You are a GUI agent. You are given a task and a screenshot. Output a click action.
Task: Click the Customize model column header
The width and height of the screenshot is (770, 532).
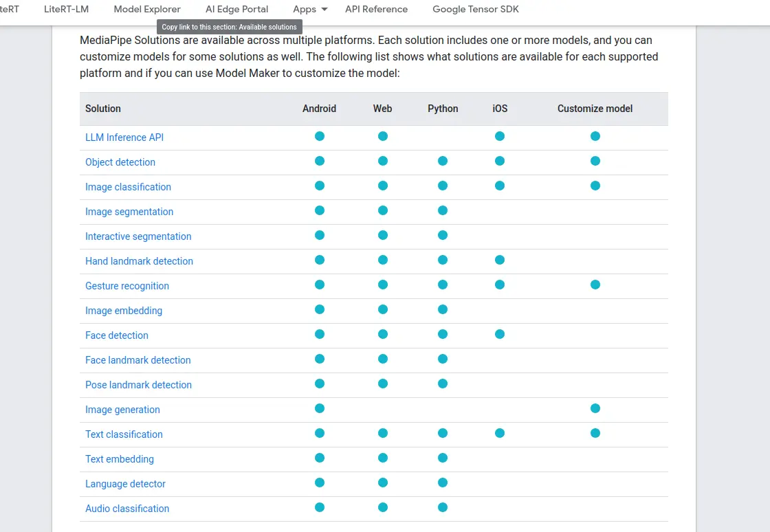coord(595,109)
